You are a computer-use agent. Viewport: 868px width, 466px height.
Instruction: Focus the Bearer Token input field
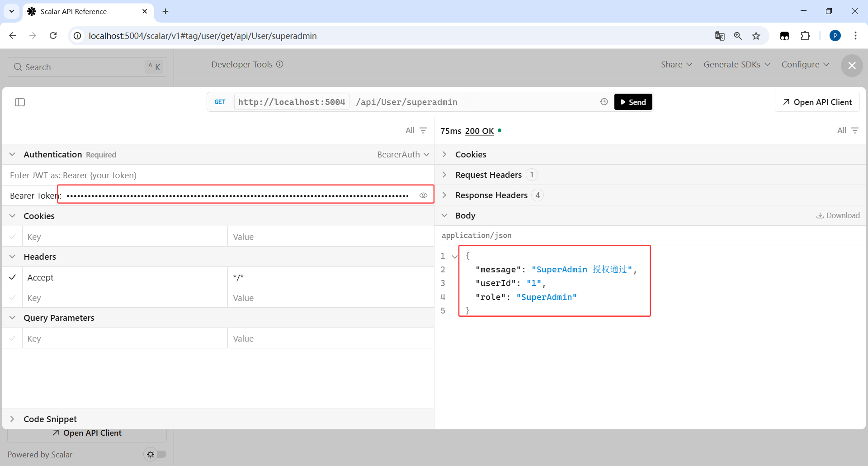point(238,195)
